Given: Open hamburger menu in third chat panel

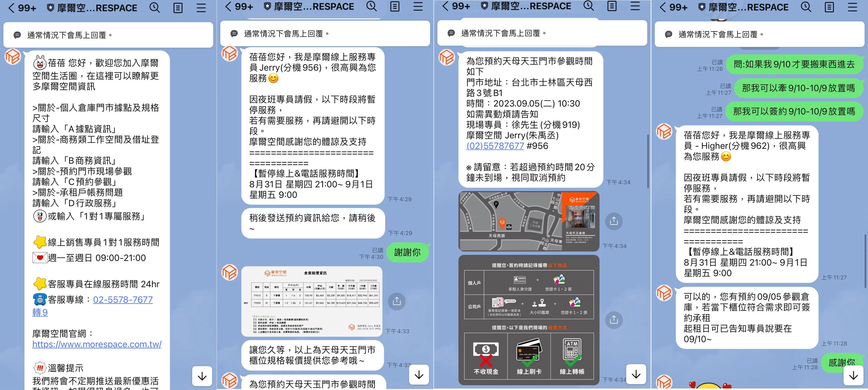Looking at the screenshot, I should (x=635, y=6).
